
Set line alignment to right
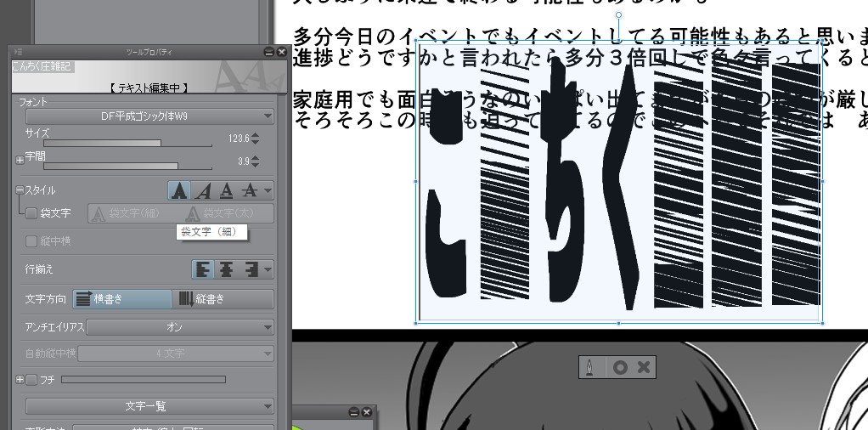(251, 270)
